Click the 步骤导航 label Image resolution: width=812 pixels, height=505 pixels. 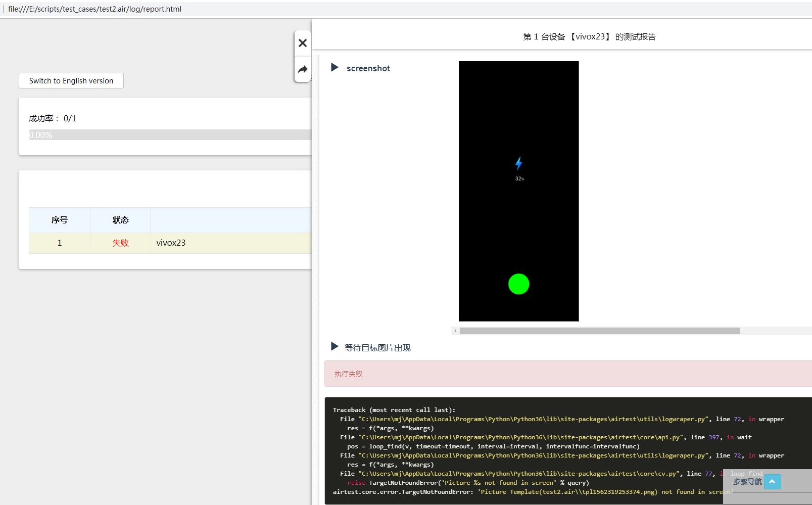coord(747,482)
